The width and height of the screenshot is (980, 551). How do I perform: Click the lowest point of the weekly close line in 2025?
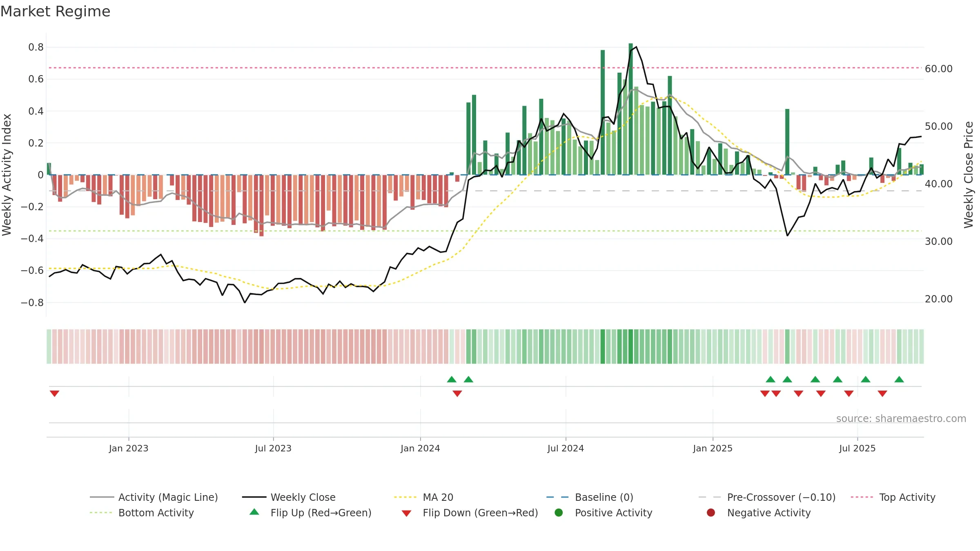pyautogui.click(x=787, y=236)
